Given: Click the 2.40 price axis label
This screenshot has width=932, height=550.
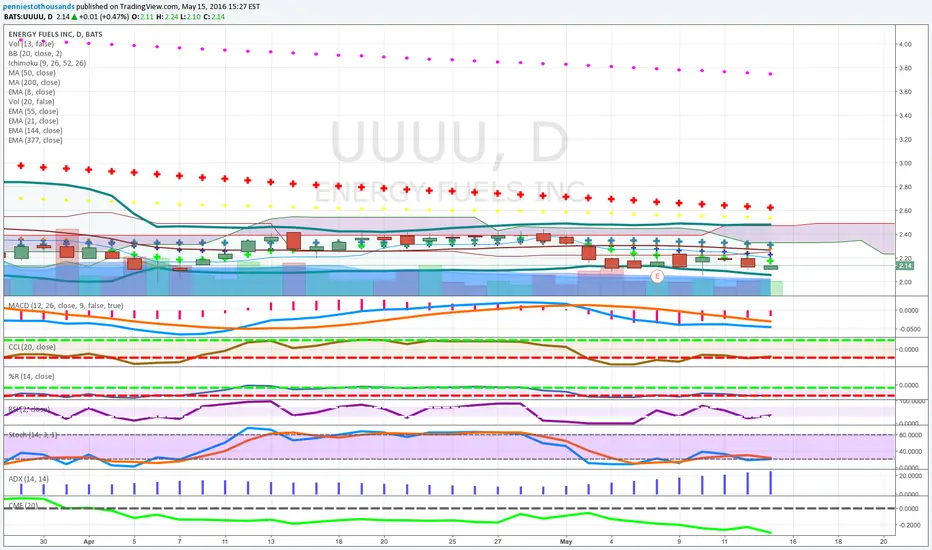Looking at the screenshot, I should (x=905, y=234).
